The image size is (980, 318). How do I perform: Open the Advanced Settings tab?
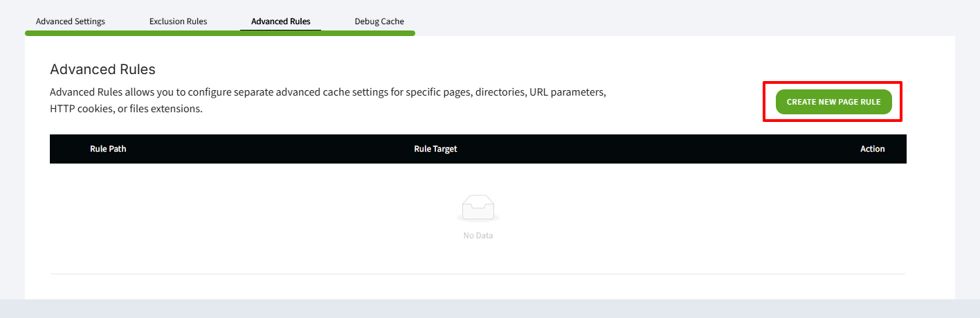pyautogui.click(x=71, y=21)
